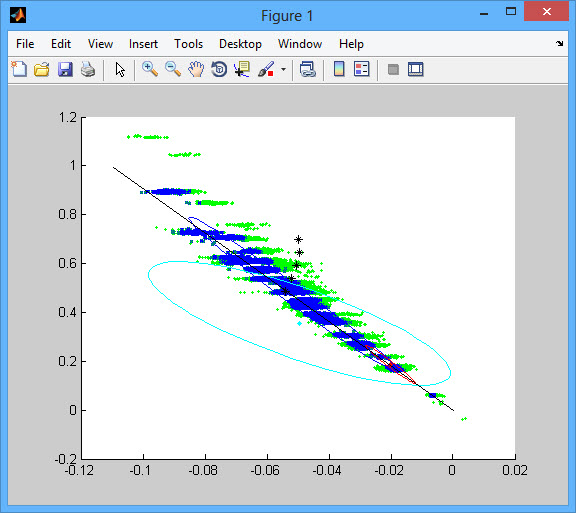Screen dimensions: 576x513
Task: Toggle the Data Cursor tool
Action: coord(242,69)
